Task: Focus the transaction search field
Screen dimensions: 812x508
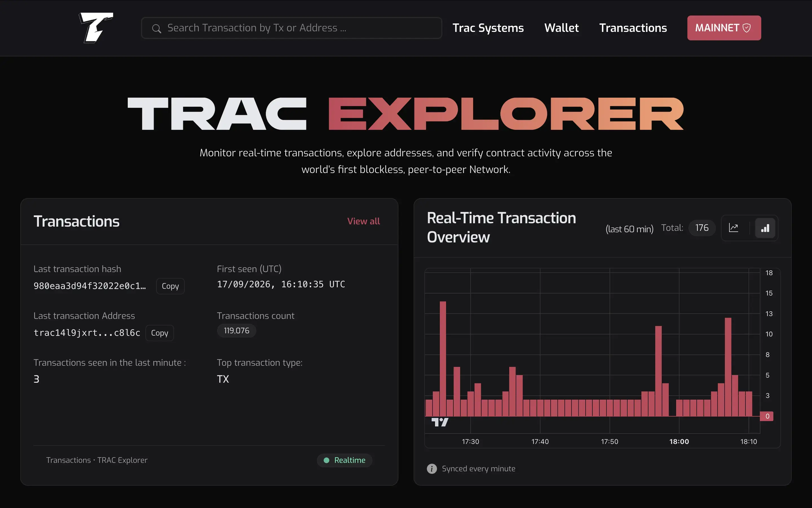Action: (x=291, y=28)
